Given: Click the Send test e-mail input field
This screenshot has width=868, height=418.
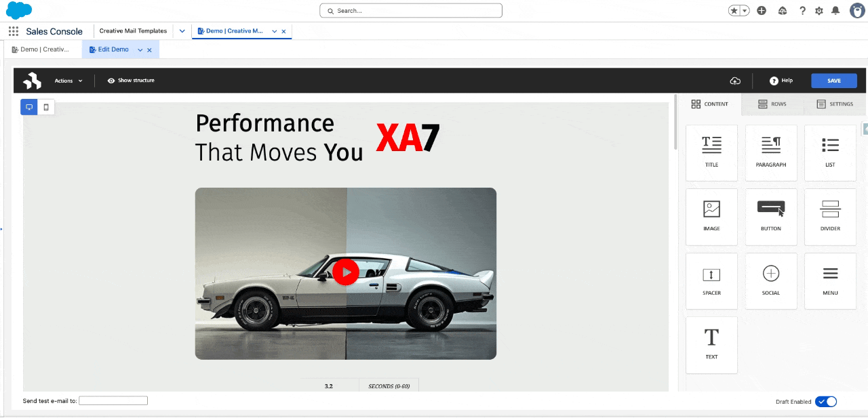Looking at the screenshot, I should [x=113, y=401].
